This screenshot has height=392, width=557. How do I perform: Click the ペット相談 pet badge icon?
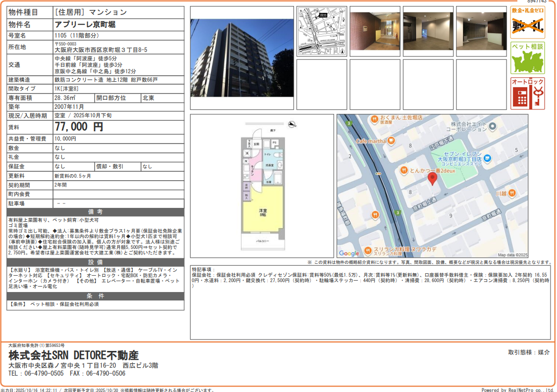coord(528,58)
